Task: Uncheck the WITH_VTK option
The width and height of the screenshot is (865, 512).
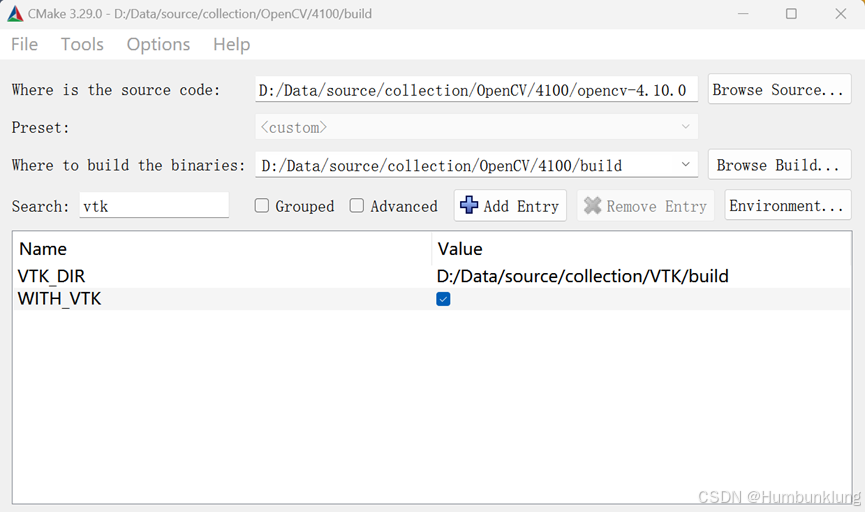Action: (443, 299)
